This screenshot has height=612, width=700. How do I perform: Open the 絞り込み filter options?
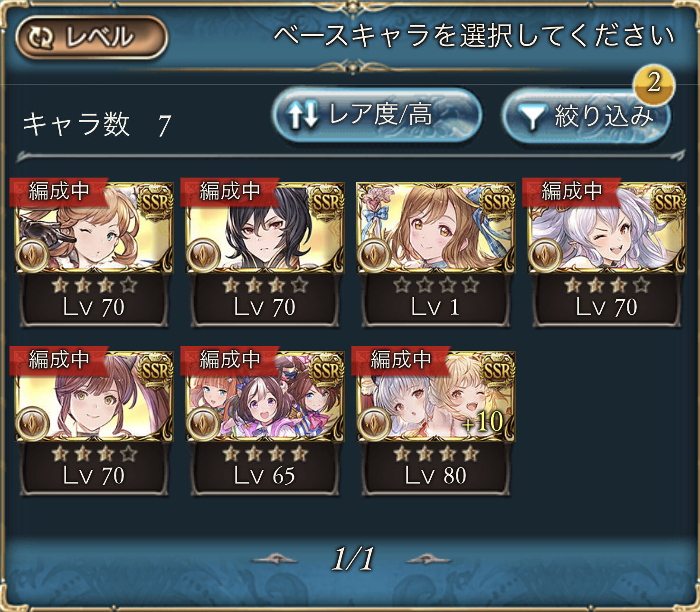point(586,116)
